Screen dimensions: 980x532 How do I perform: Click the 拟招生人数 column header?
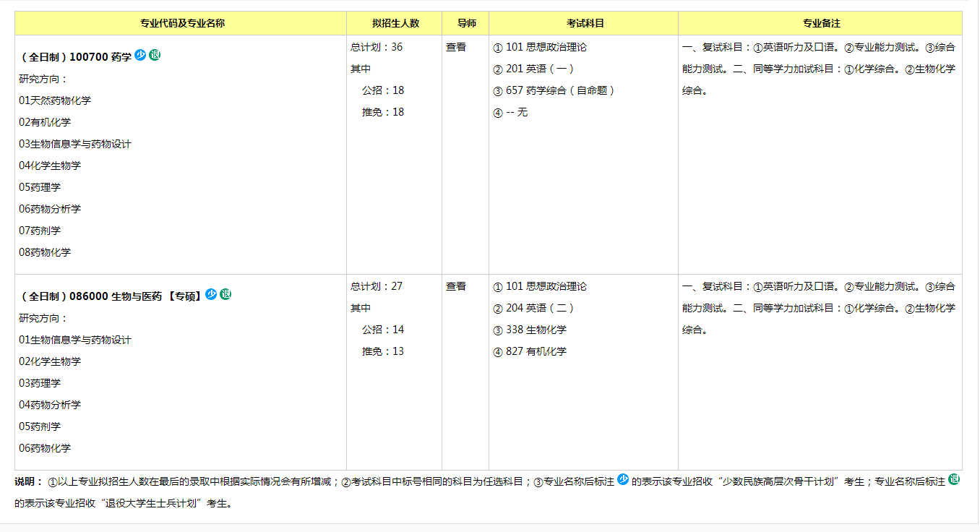[x=395, y=23]
